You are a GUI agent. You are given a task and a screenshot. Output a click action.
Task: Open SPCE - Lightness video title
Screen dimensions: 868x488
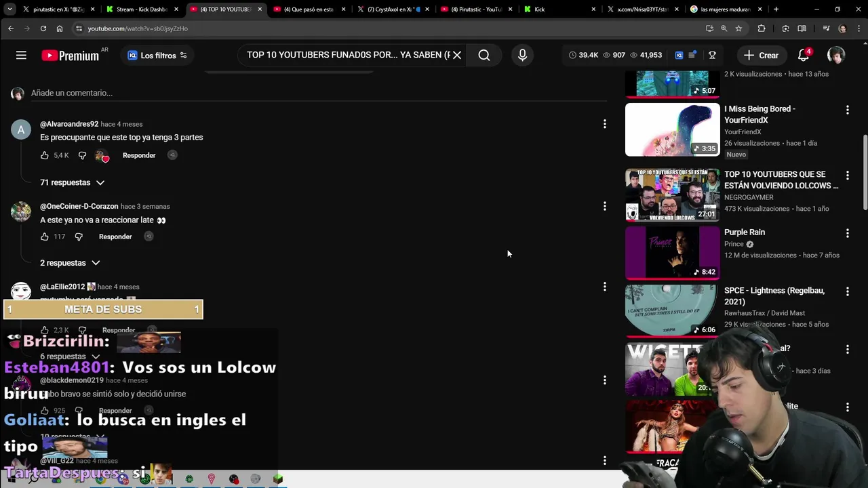[774, 296]
